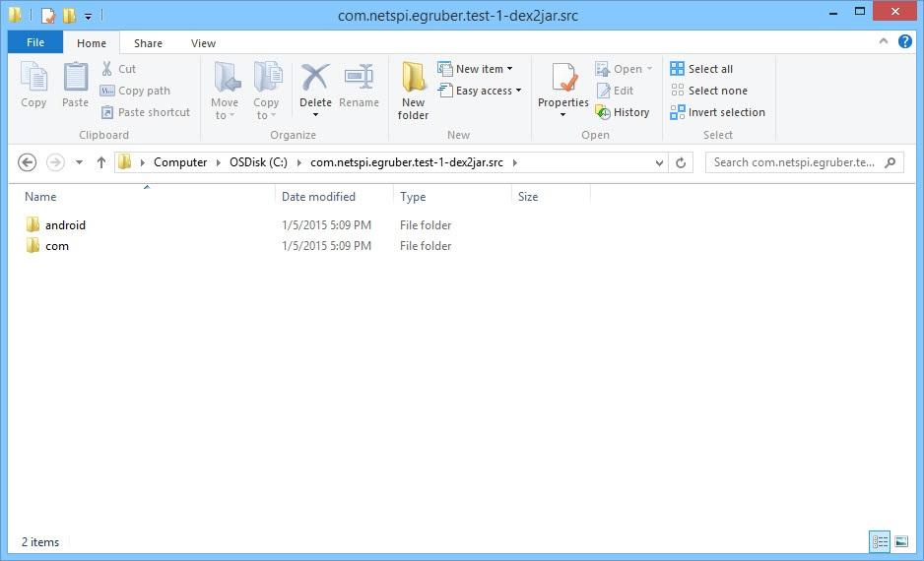
Task: Click the New folder icon
Action: coord(413,79)
